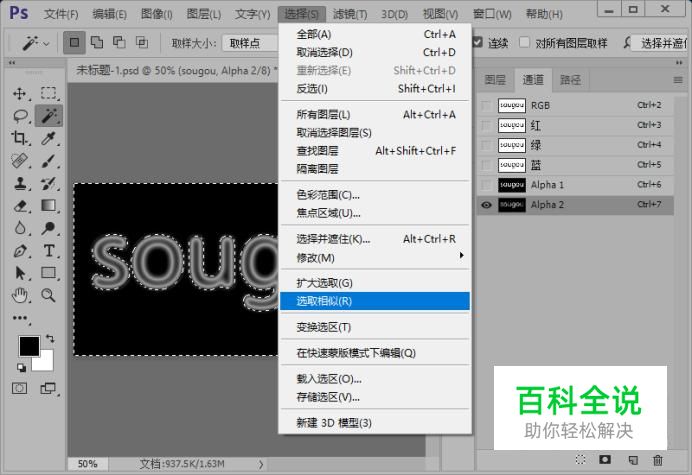Open the 滤镜(T) menu
Screen dimensions: 692x475
point(350,14)
